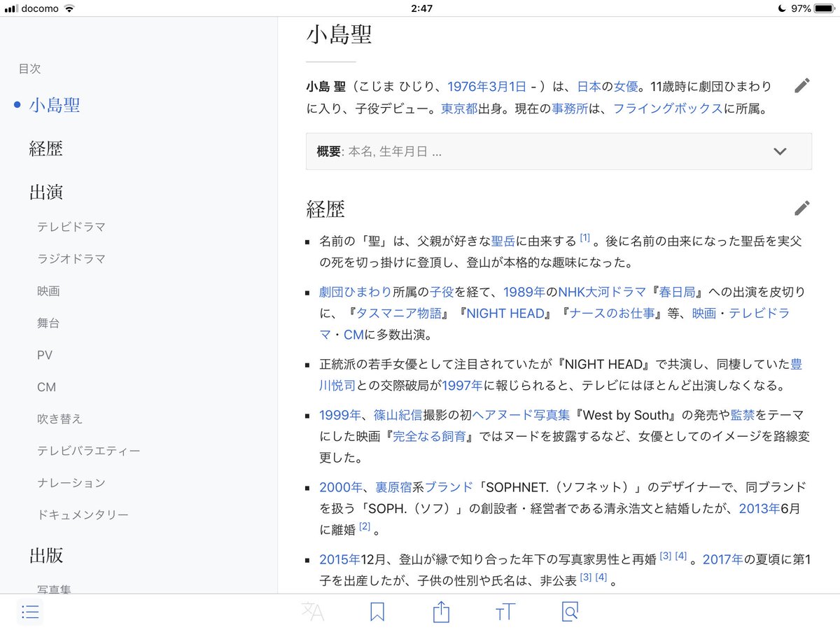The width and height of the screenshot is (840, 630).
Task: Open the 聖岳 link in first bullet
Action: [x=503, y=241]
